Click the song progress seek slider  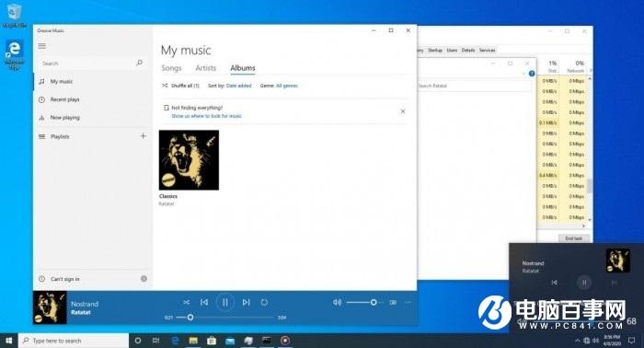225,318
